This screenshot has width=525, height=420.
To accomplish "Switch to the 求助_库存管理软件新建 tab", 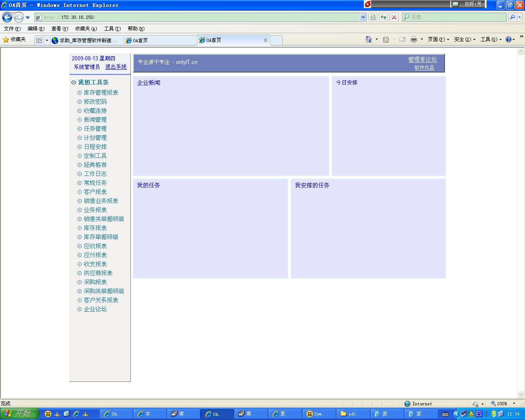I will point(87,40).
